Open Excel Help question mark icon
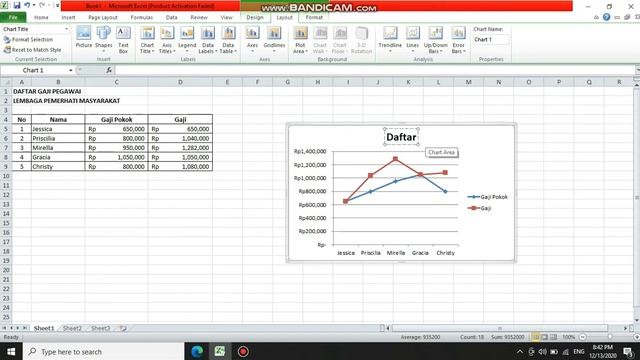 (x=607, y=17)
